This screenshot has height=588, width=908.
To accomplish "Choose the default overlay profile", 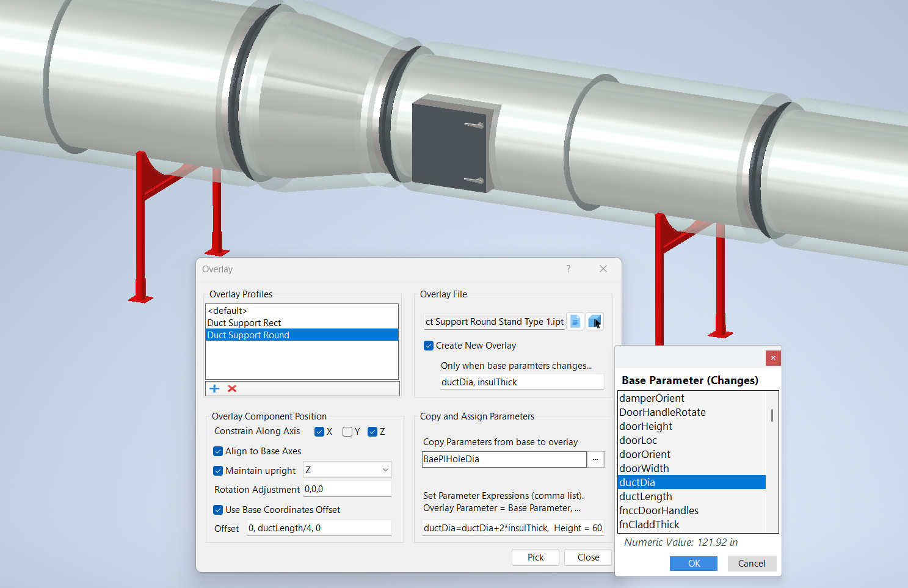I will (227, 311).
